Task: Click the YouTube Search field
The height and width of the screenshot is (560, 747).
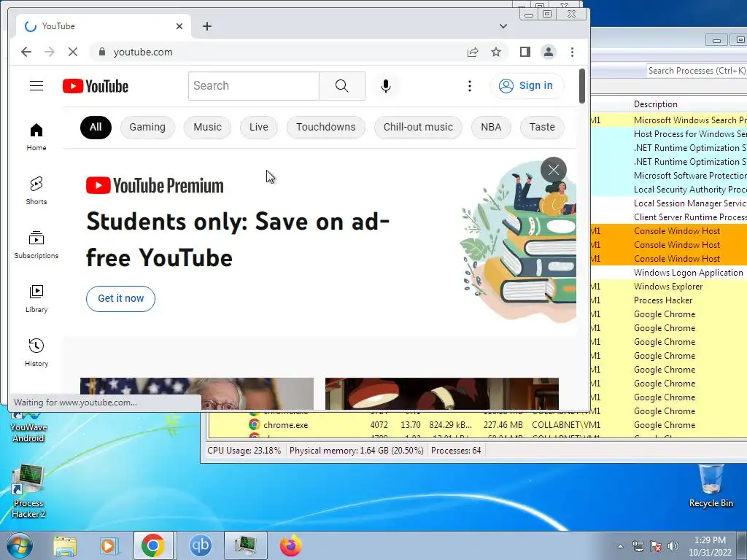Action: tap(253, 86)
